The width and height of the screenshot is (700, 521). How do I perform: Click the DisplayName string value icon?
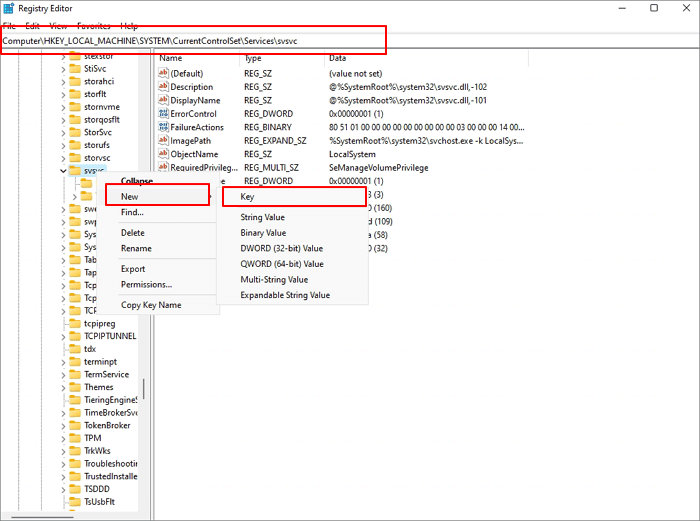pyautogui.click(x=163, y=100)
